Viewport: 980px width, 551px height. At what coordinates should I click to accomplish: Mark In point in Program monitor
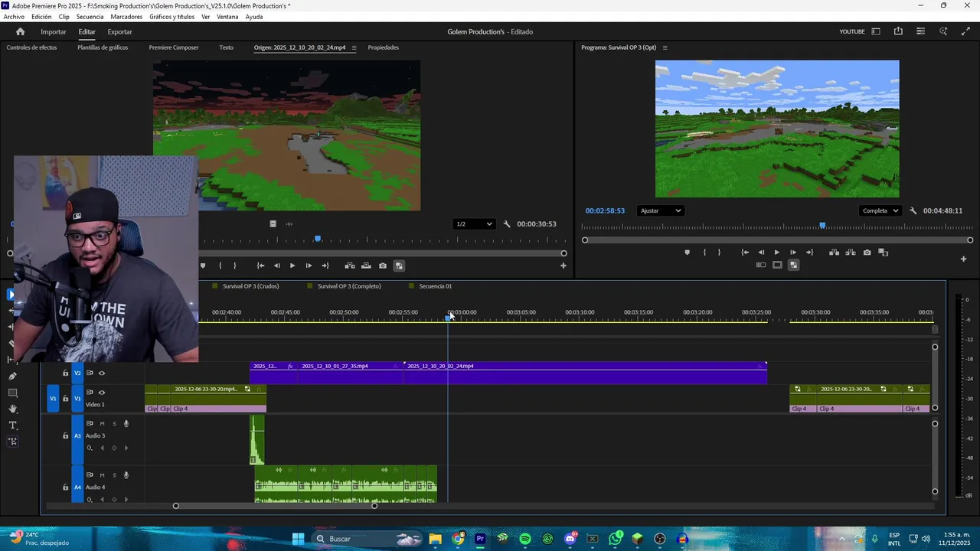click(x=704, y=253)
